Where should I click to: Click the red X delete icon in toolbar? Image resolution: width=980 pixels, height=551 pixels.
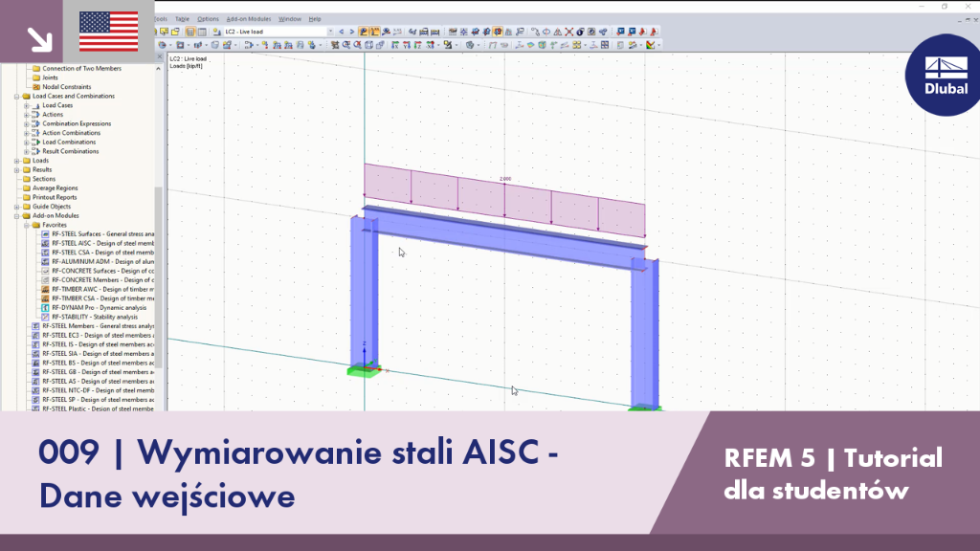(568, 32)
